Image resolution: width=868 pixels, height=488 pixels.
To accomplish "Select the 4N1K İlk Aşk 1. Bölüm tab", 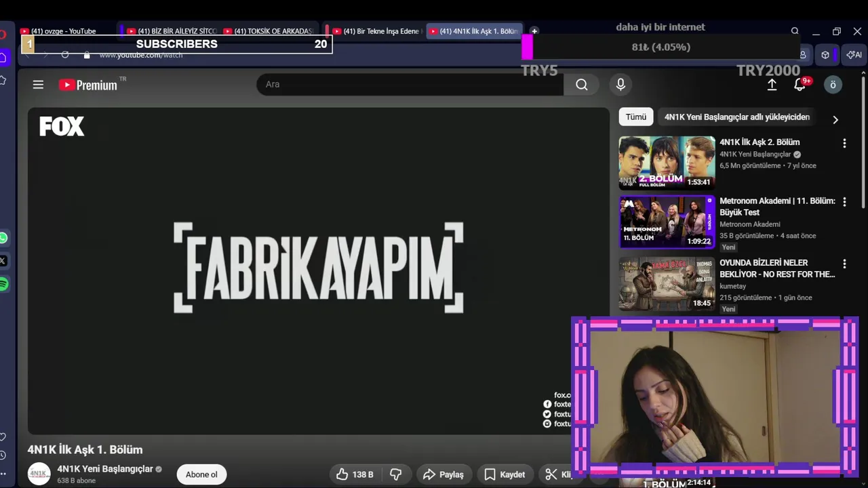I will pyautogui.click(x=473, y=31).
